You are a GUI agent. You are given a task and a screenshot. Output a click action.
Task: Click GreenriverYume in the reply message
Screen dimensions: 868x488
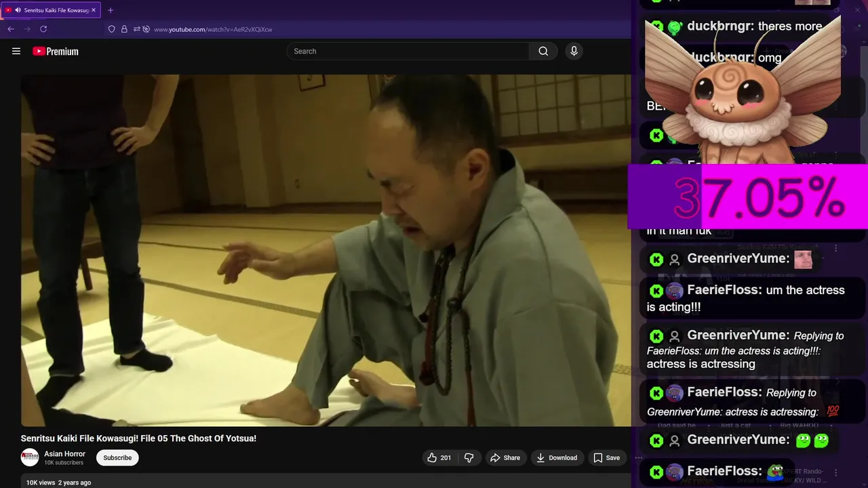pyautogui.click(x=738, y=335)
